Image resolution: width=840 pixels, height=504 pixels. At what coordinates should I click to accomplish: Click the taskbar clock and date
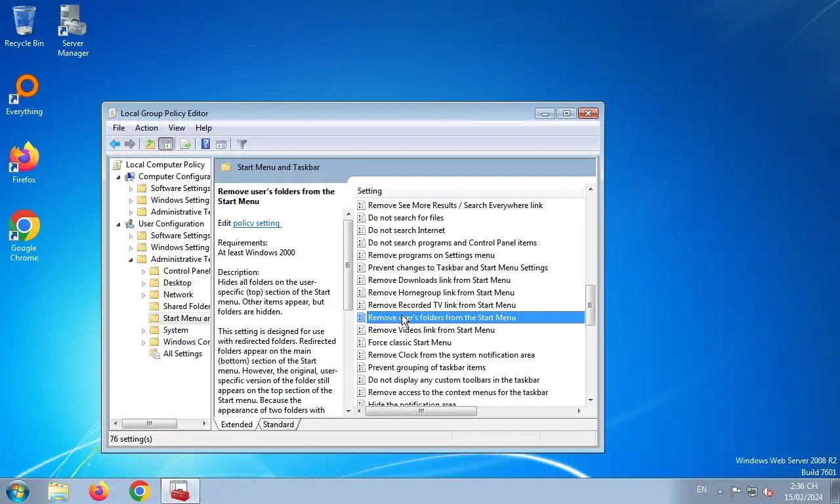click(805, 492)
